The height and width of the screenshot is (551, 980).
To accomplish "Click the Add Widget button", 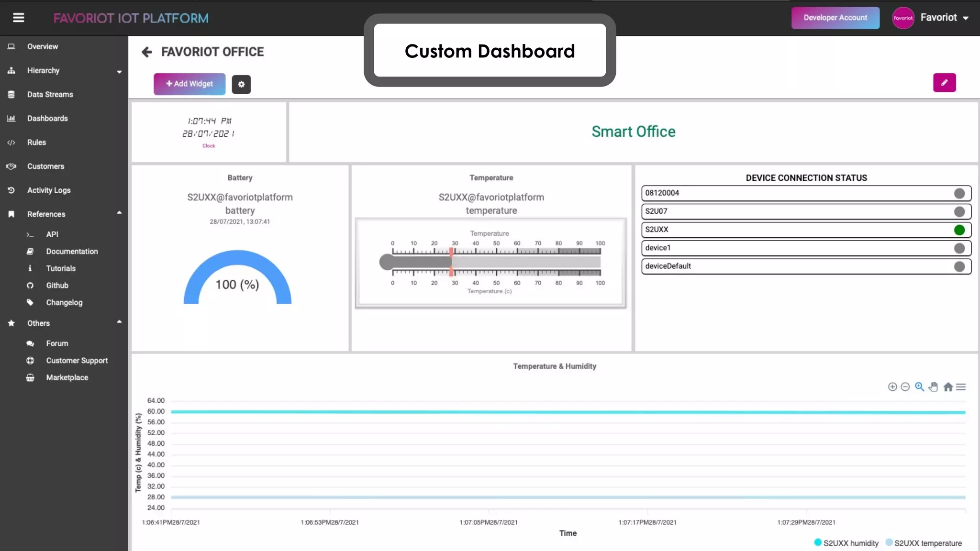I will pos(189,84).
